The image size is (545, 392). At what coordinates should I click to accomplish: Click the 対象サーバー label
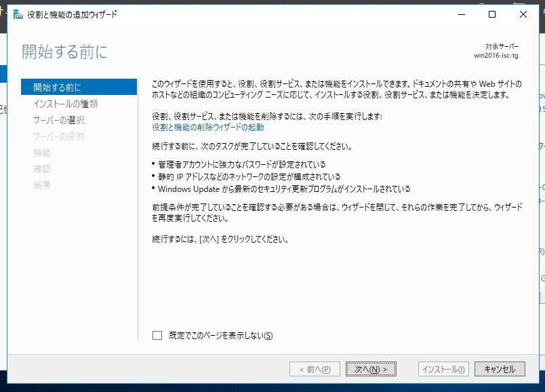click(502, 46)
